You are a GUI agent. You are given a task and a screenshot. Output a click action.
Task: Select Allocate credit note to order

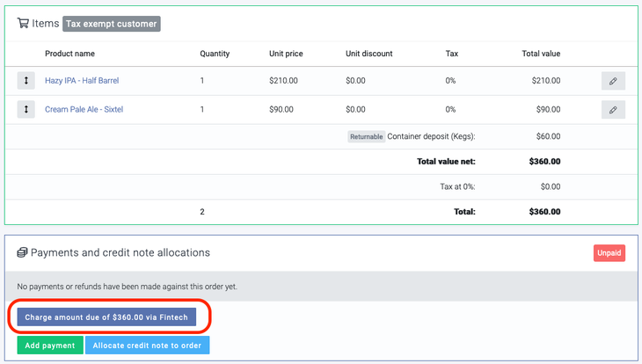147,346
